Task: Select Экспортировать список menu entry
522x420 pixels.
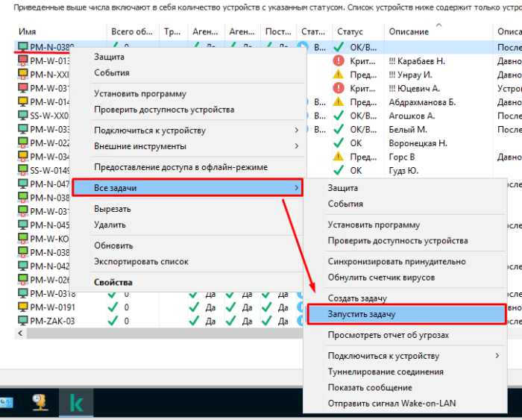Action: click(141, 261)
